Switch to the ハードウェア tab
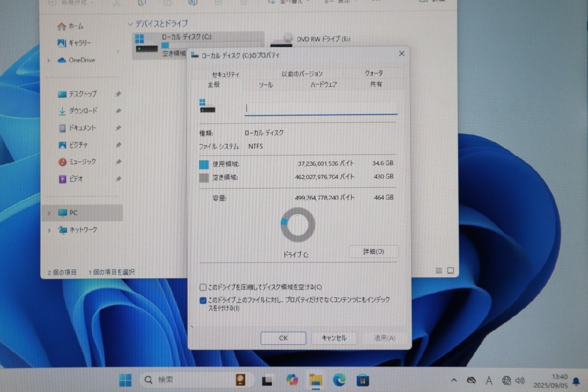This screenshot has height=392, width=588. (323, 84)
